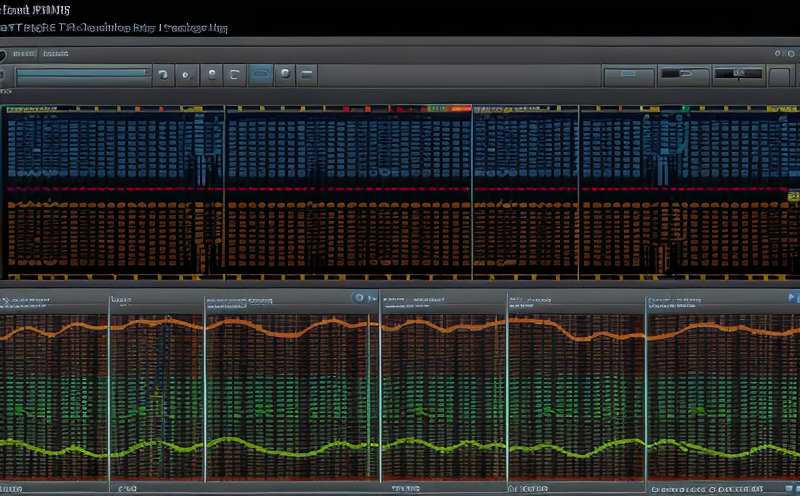Expand the arrow icon at the lower panel header's right edge

pyautogui.click(x=791, y=298)
